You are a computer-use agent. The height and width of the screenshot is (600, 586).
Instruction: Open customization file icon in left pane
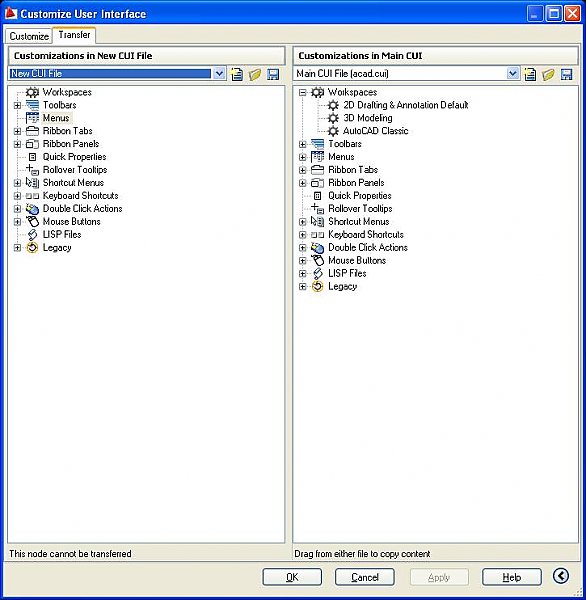point(255,74)
